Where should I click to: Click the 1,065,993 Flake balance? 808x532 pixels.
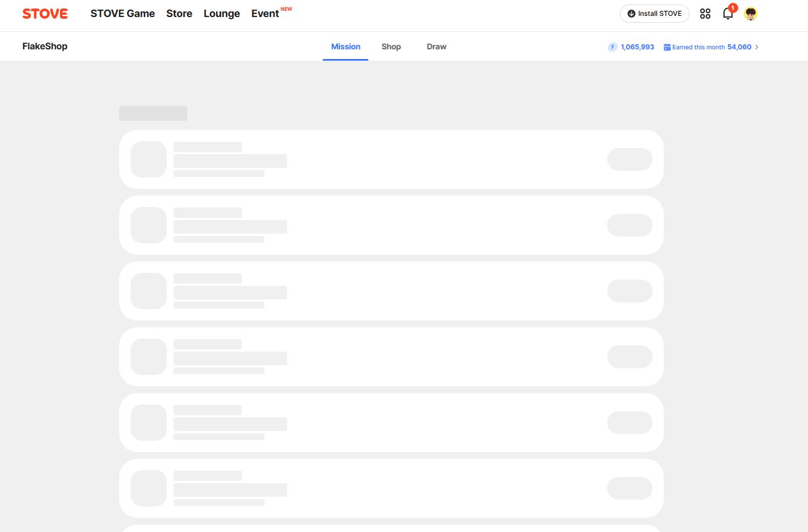(637, 47)
